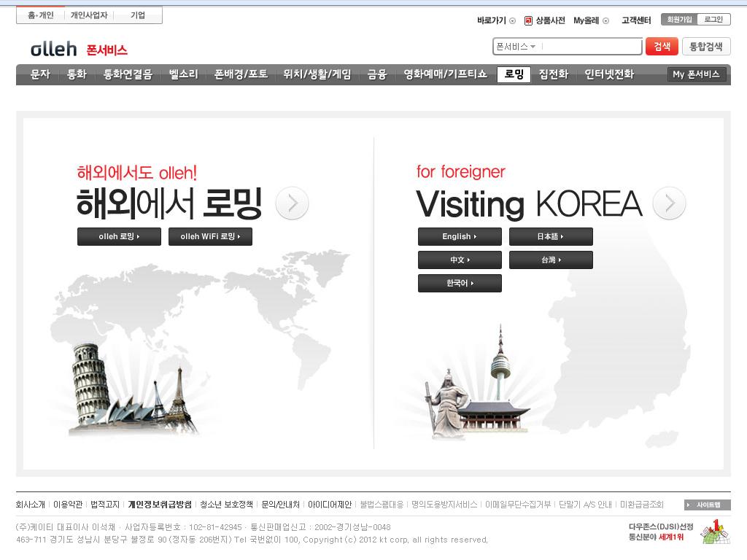
Task: Open 이용약관 footer link
Action: pos(68,505)
